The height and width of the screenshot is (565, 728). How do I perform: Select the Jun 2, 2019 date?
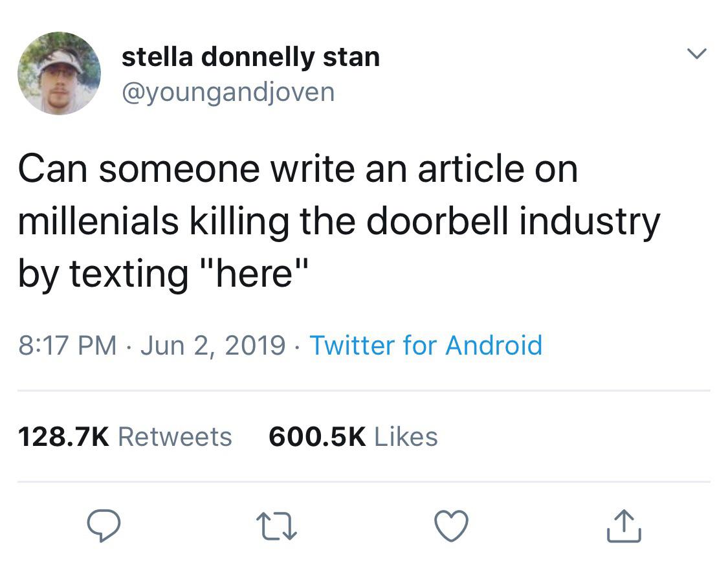pyautogui.click(x=213, y=346)
